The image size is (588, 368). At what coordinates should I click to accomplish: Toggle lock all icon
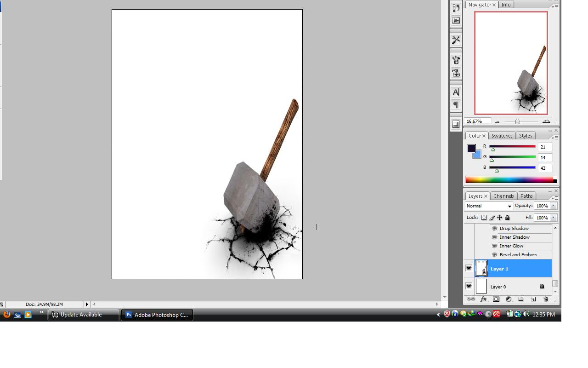[x=508, y=218]
